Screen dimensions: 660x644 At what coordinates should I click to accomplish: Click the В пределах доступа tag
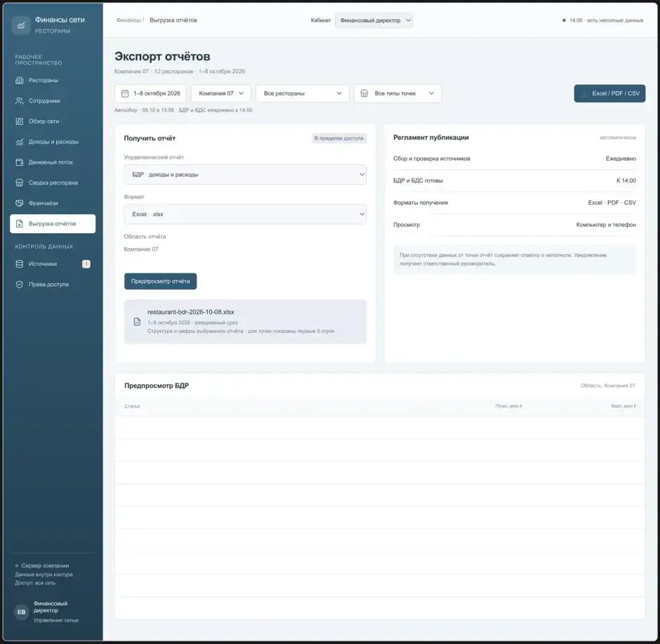(x=339, y=138)
